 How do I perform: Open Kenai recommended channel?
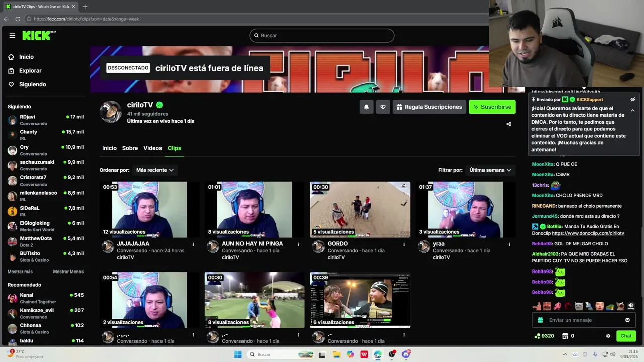point(45,298)
